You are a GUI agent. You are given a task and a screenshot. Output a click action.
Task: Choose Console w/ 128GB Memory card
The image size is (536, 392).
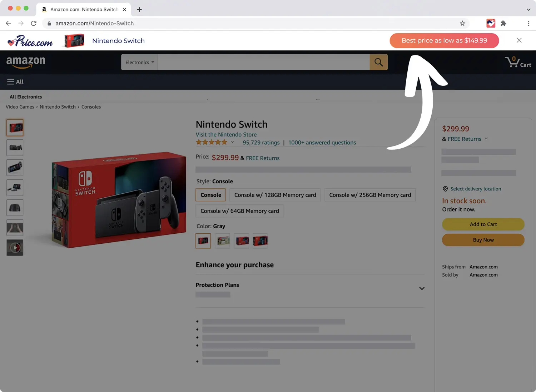(275, 195)
